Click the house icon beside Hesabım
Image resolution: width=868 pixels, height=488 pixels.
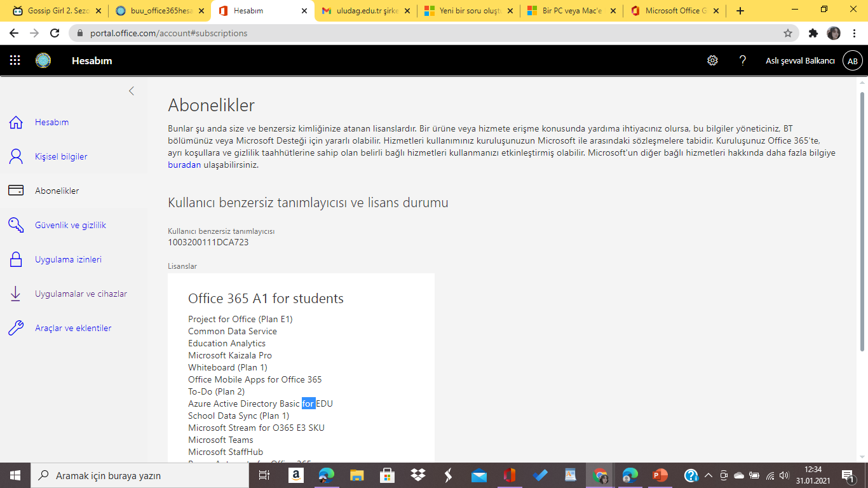(16, 122)
